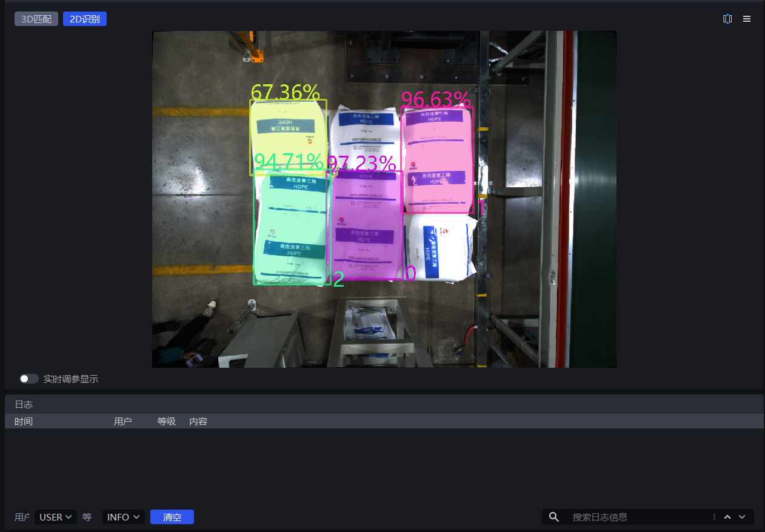Click the 等级 column header
765x532 pixels.
pyautogui.click(x=167, y=421)
